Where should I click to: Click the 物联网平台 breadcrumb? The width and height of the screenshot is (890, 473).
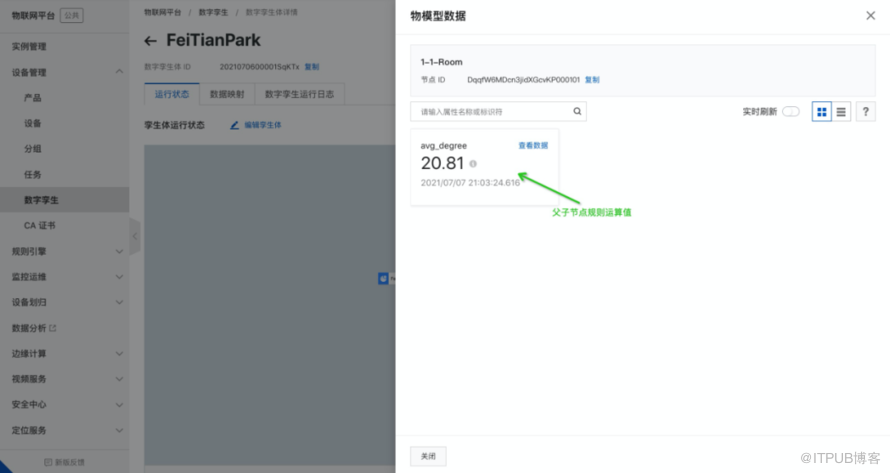coord(162,12)
